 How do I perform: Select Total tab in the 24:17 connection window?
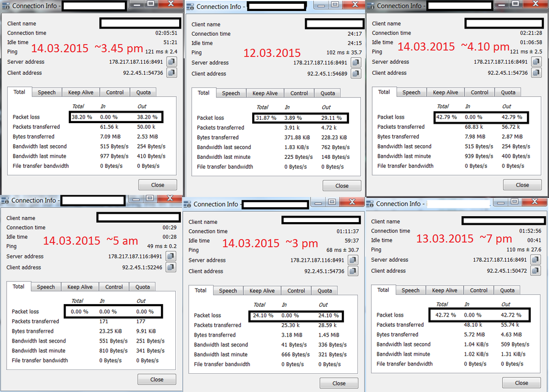pyautogui.click(x=203, y=93)
